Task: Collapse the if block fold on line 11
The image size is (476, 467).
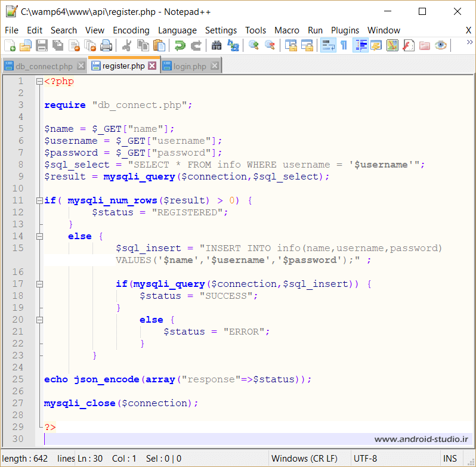Action: tap(39, 200)
